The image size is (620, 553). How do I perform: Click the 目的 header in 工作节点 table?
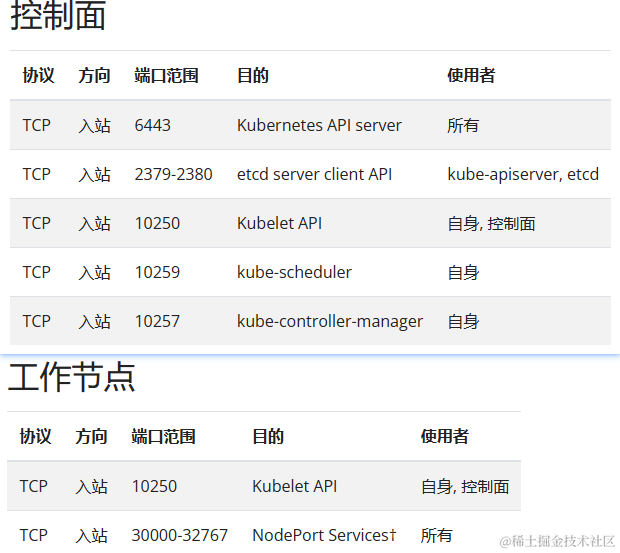click(268, 436)
